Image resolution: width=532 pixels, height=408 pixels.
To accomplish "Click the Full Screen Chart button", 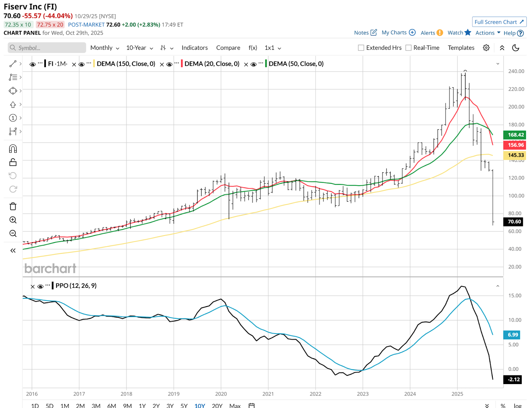I will tap(499, 22).
